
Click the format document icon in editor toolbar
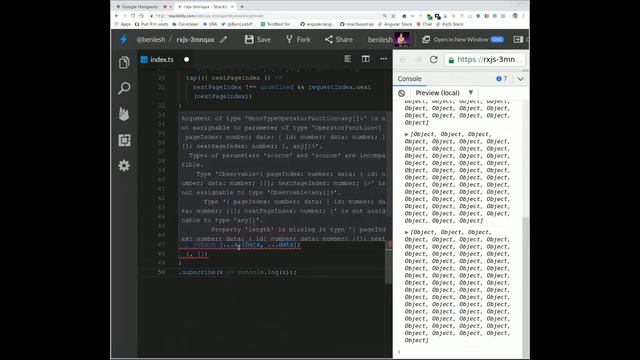347,59
